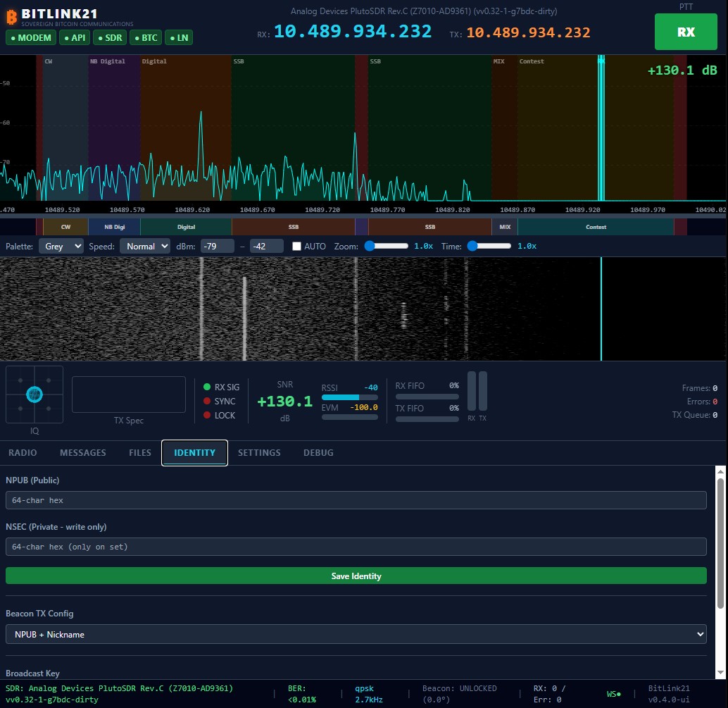
Task: Click the SDR status indicator badge
Action: coord(110,37)
